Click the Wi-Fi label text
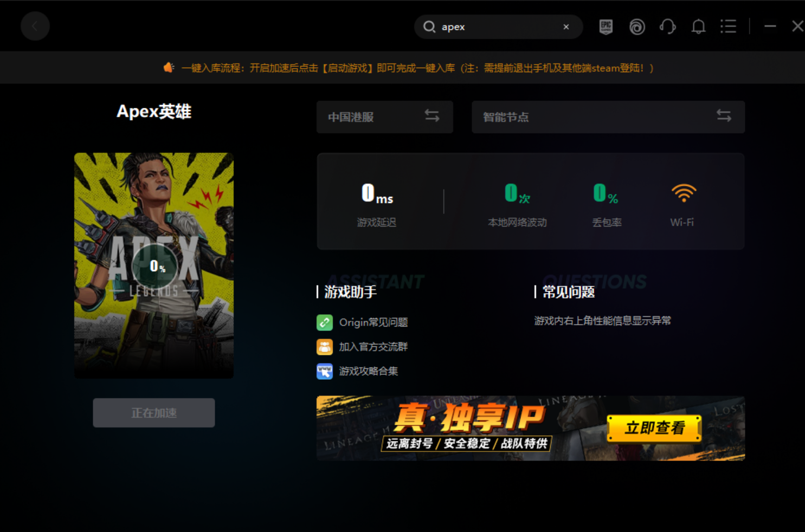Image resolution: width=805 pixels, height=532 pixels. click(682, 222)
